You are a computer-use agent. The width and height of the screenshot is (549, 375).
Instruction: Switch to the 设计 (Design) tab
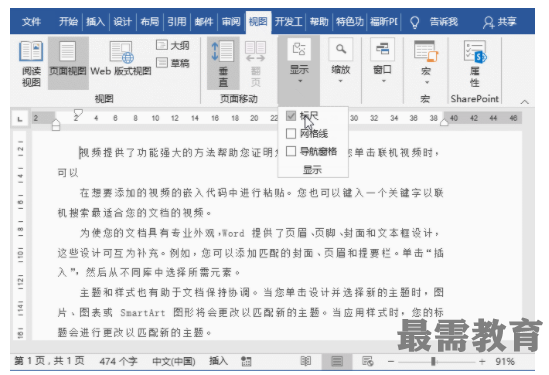click(x=122, y=22)
